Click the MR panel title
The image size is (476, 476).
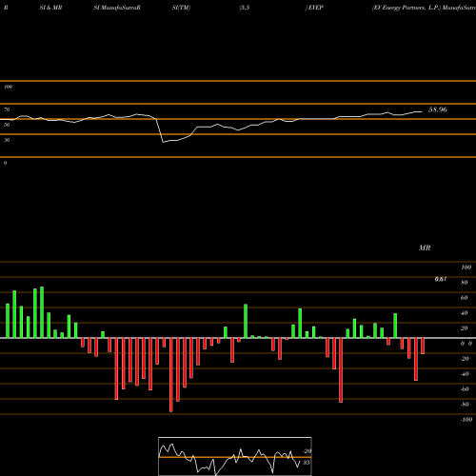(425, 248)
